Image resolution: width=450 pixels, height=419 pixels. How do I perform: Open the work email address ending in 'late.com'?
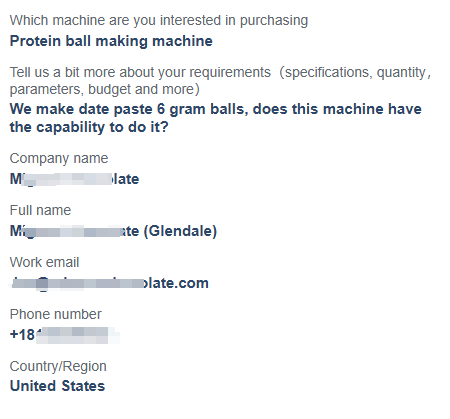point(109,283)
